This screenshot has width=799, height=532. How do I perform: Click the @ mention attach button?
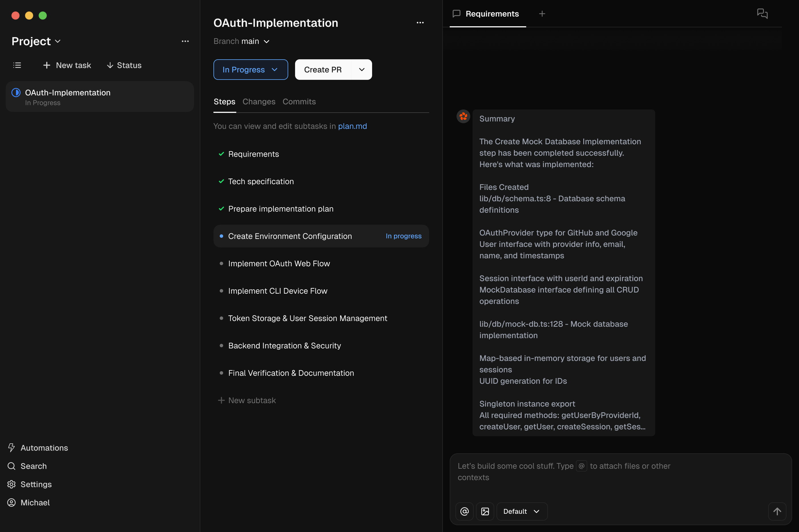(x=464, y=511)
